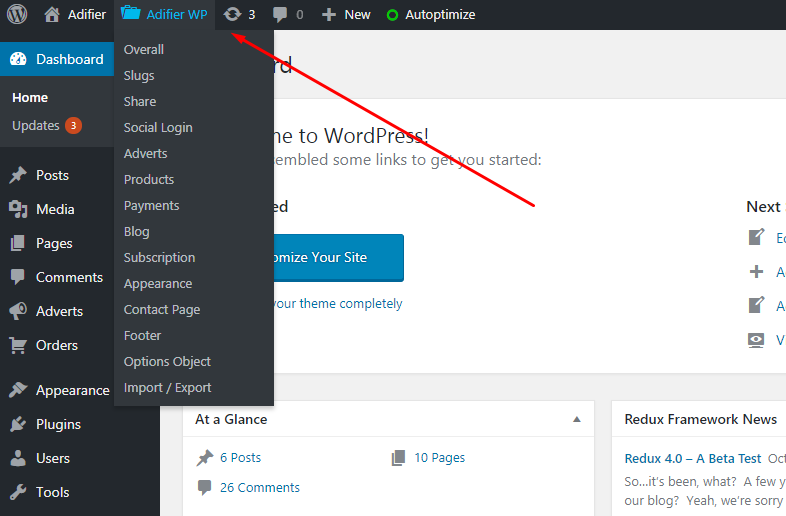
Task: Go to Updates in the sidebar
Action: [x=36, y=125]
